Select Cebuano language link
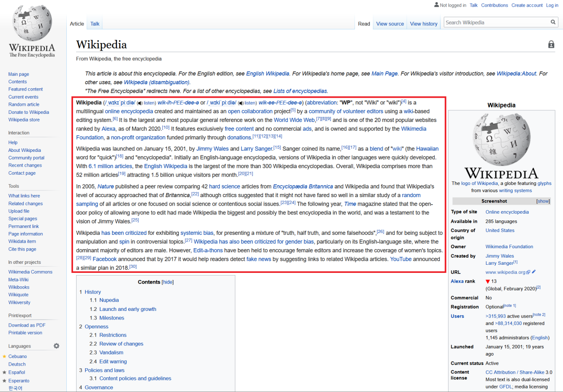The height and width of the screenshot is (392, 563). [x=17, y=357]
